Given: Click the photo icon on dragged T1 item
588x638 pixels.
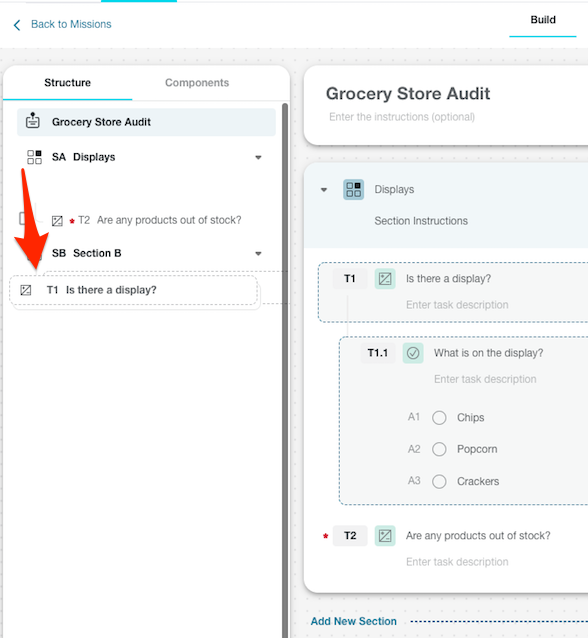Looking at the screenshot, I should point(26,290).
